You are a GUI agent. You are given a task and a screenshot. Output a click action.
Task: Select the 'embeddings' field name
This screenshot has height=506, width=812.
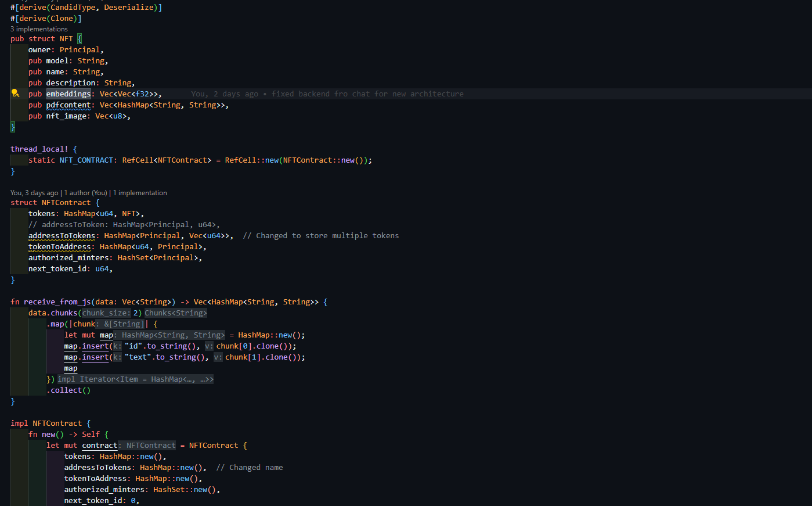click(x=68, y=94)
